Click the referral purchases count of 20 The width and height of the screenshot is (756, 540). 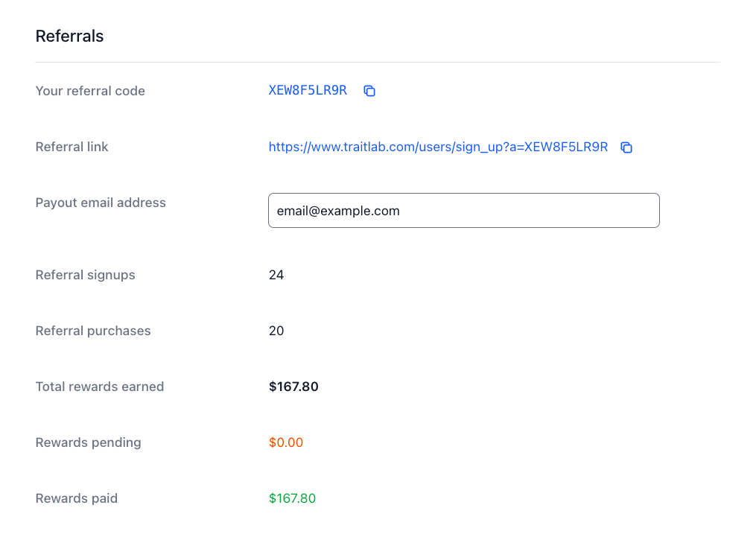pyautogui.click(x=276, y=331)
